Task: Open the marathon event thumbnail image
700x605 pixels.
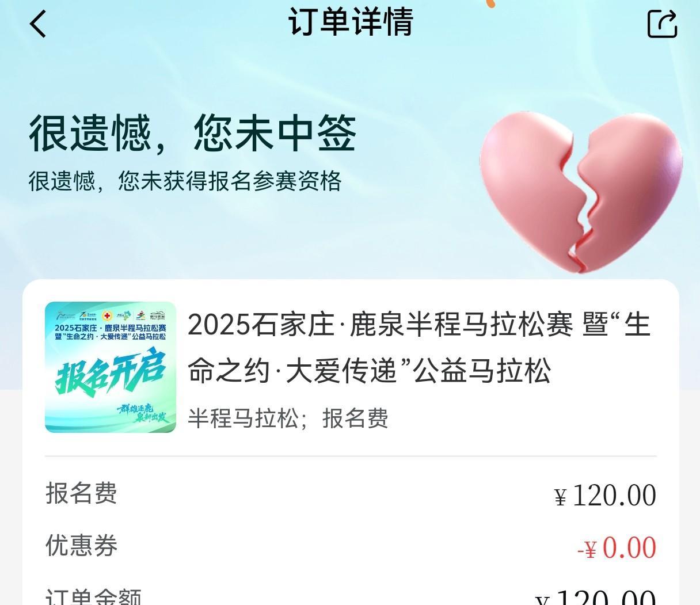Action: (x=111, y=367)
